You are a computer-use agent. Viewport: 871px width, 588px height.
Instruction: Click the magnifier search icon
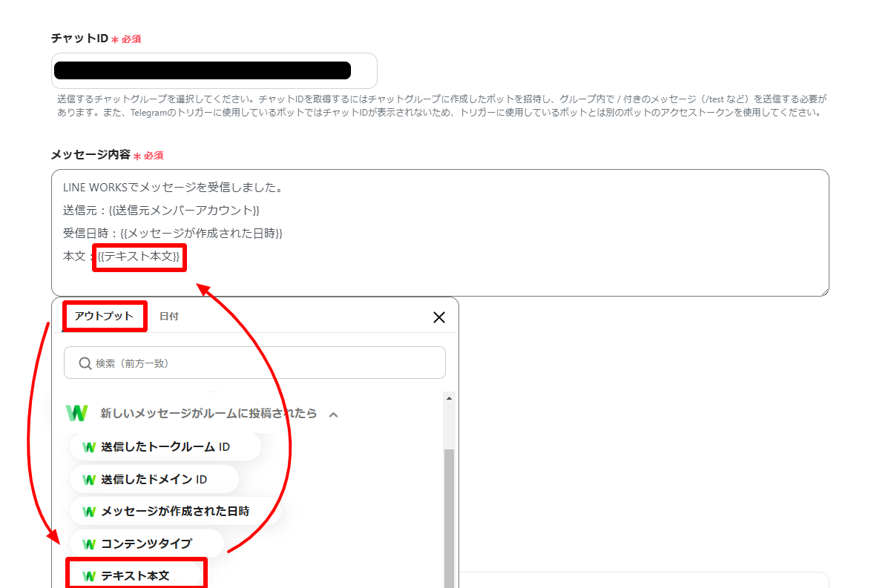85,363
